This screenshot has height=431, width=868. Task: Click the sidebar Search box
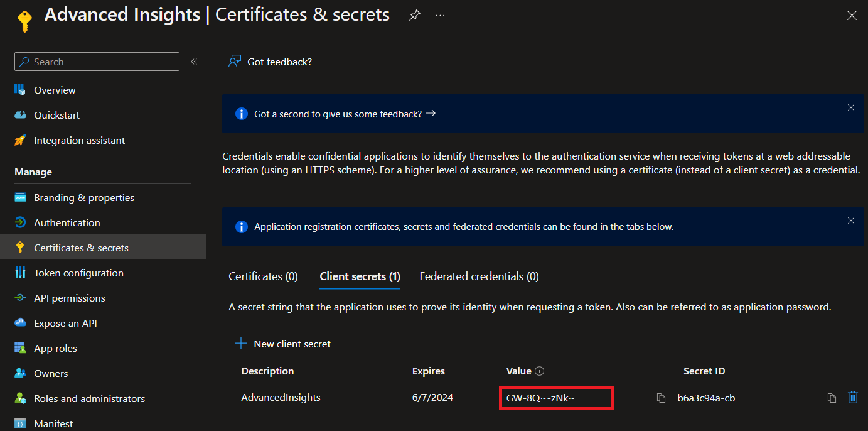click(97, 62)
